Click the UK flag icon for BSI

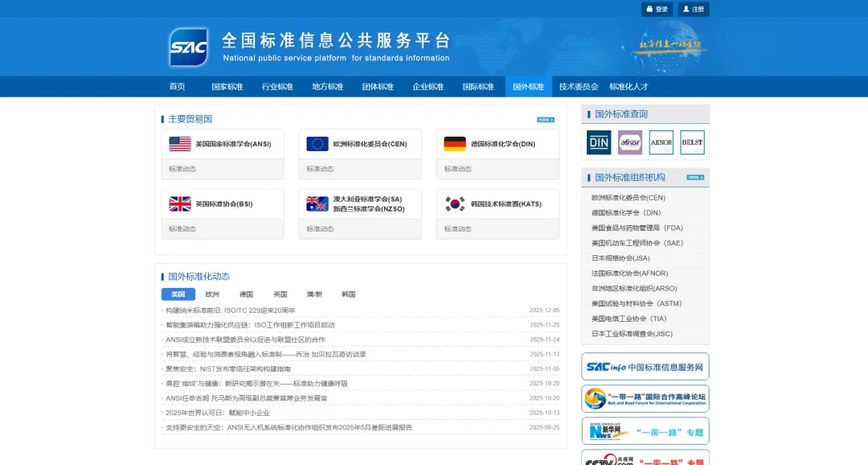pyautogui.click(x=180, y=204)
